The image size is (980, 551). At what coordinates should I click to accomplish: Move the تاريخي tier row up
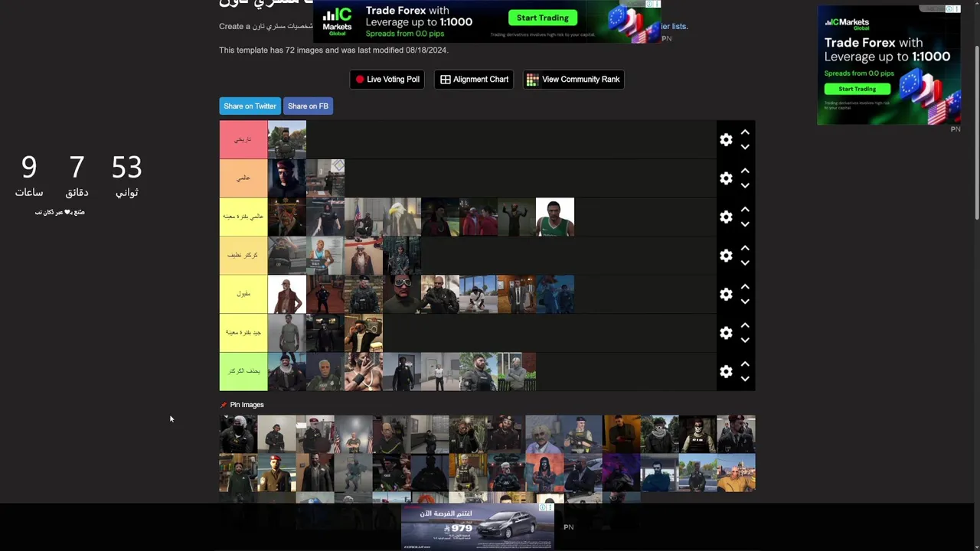(x=745, y=132)
